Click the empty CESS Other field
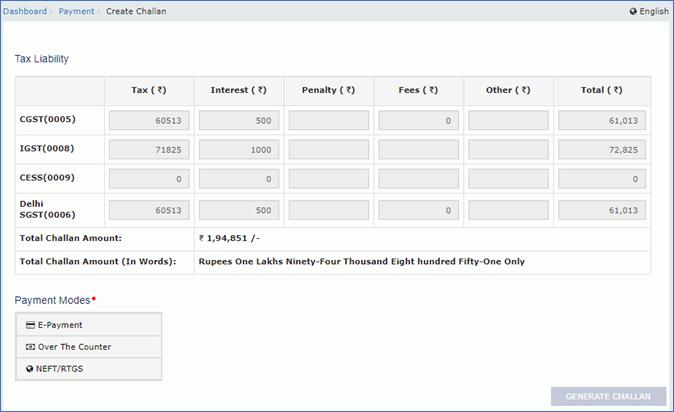Image resolution: width=674 pixels, height=412 pixels. [x=509, y=179]
